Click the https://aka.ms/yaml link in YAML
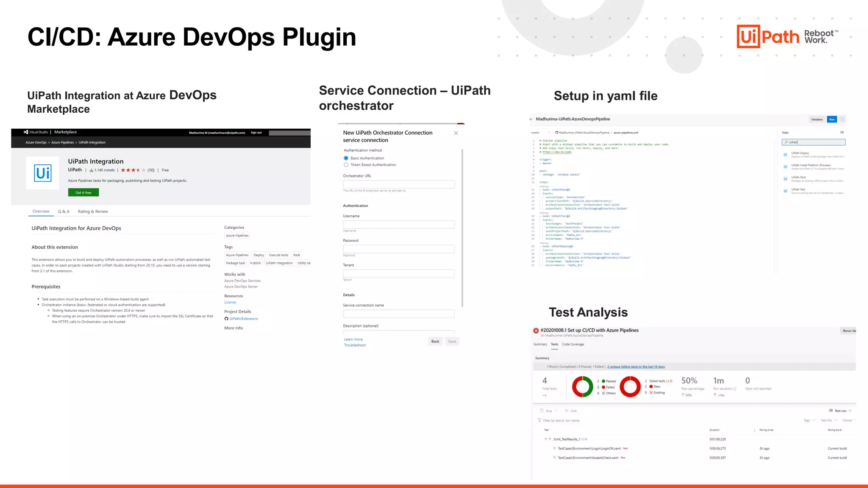 click(x=557, y=152)
